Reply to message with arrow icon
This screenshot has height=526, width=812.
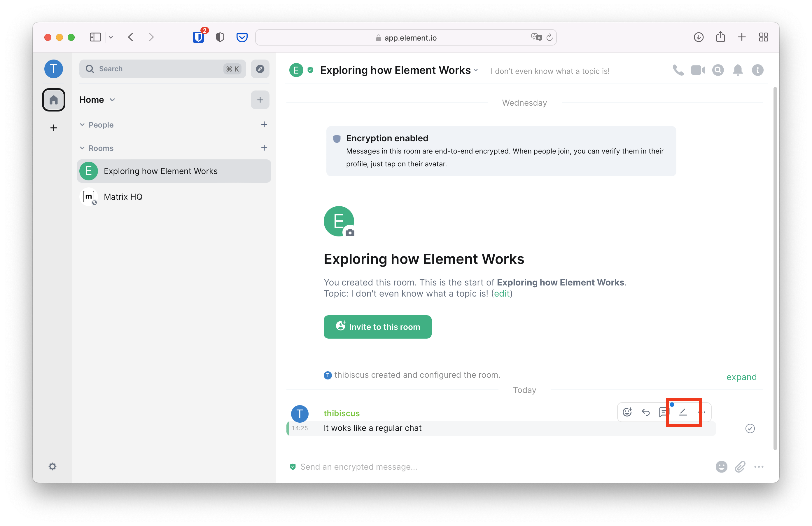click(x=645, y=412)
